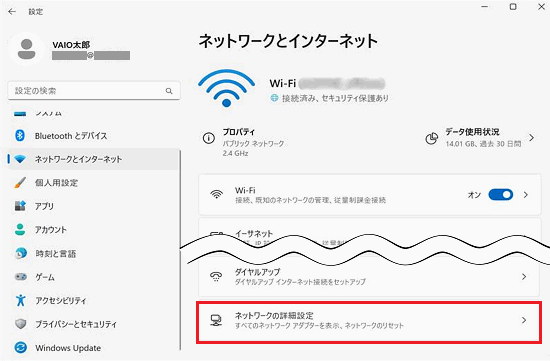This screenshot has width=550, height=361.
Task: Open the イーサネット settings row
Action: (x=370, y=232)
